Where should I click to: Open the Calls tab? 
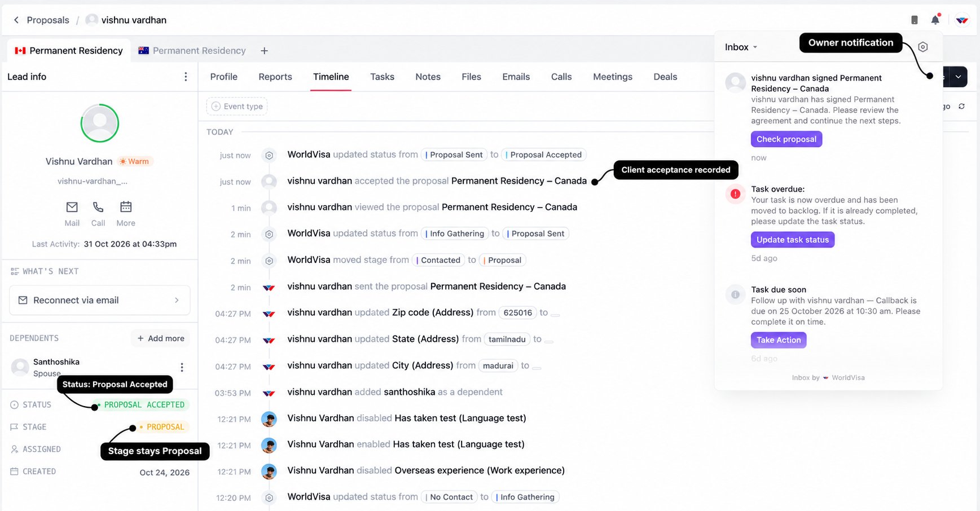(561, 77)
